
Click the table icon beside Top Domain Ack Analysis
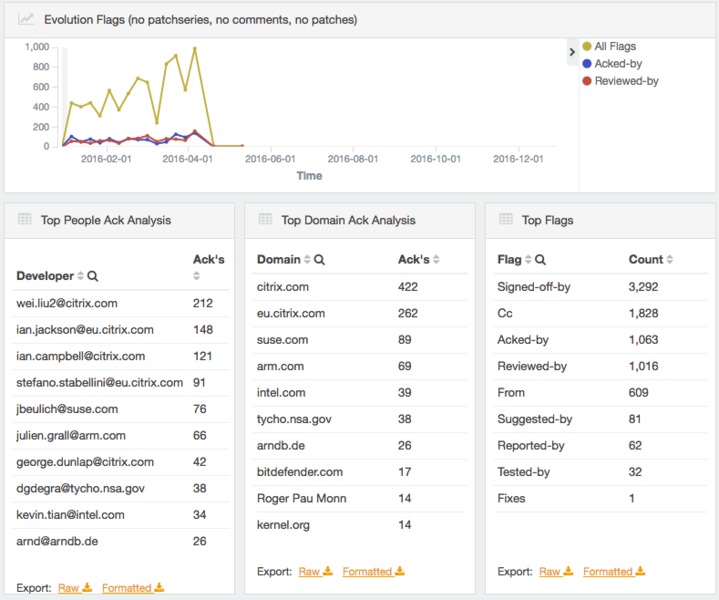(265, 220)
